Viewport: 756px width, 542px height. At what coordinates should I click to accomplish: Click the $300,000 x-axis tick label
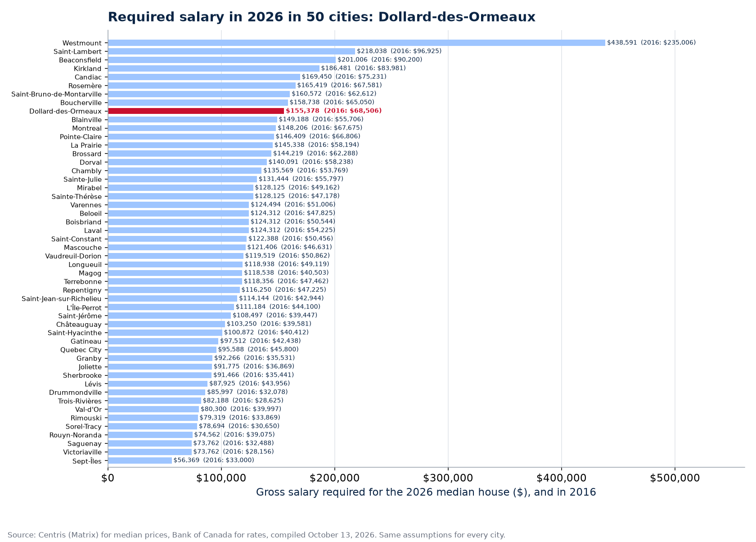point(448,478)
